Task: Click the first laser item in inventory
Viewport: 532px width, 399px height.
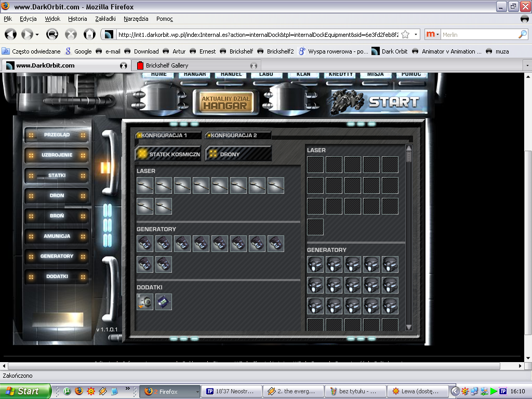Action: point(145,185)
